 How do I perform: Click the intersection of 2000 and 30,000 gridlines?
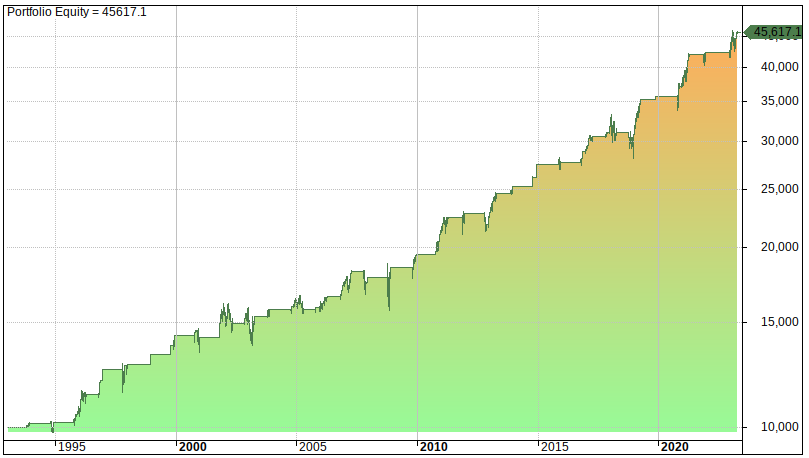pos(176,141)
